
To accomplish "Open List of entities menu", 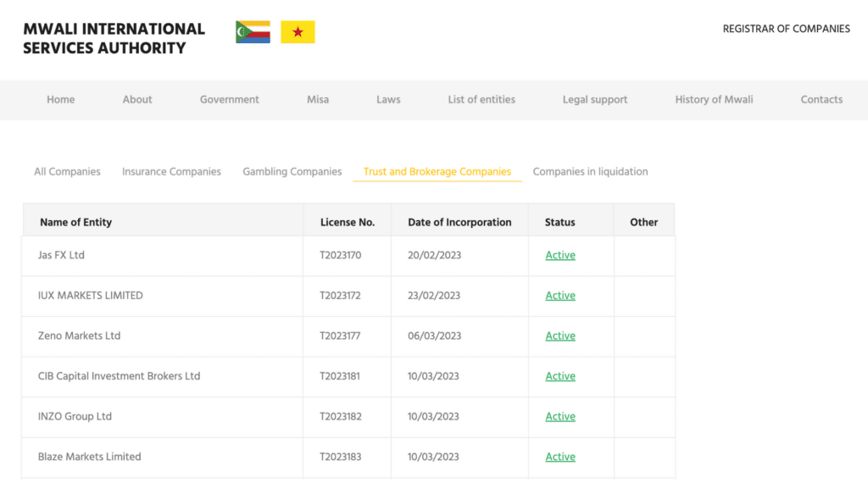I will 481,100.
